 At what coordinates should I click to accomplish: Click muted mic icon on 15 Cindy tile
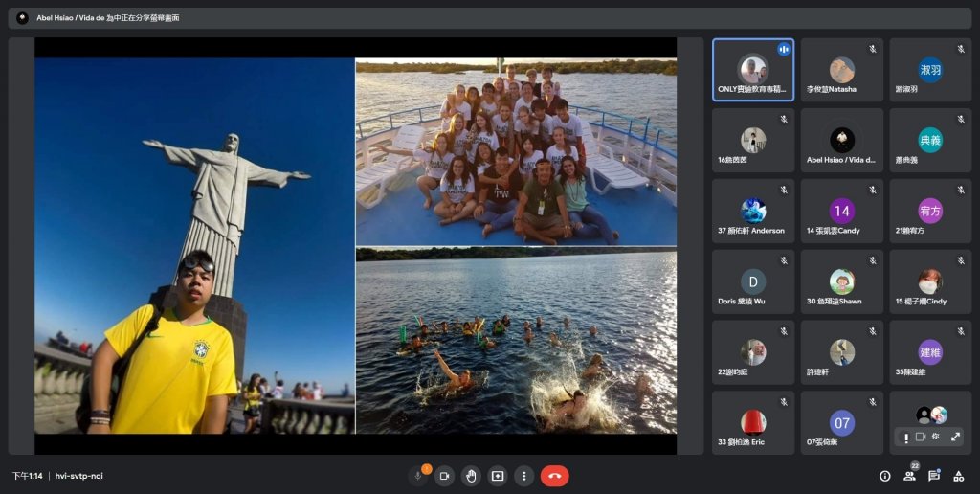tap(961, 260)
